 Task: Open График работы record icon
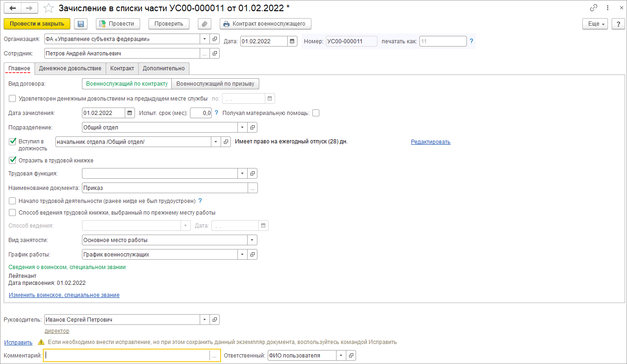tap(252, 255)
